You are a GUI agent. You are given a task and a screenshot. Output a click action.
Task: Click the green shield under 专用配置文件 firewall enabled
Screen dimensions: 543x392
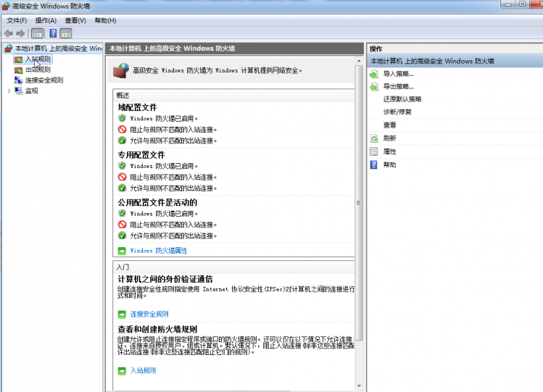pyautogui.click(x=122, y=166)
